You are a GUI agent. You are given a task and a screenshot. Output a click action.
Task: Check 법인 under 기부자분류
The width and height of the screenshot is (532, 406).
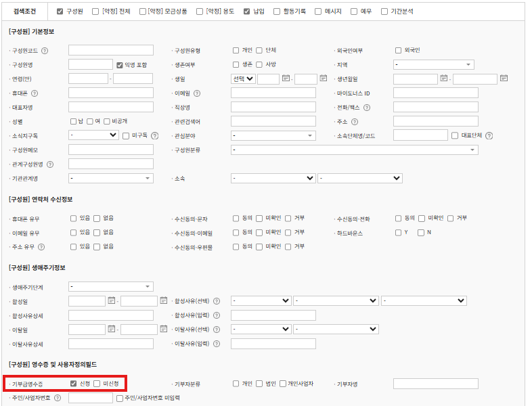click(259, 384)
